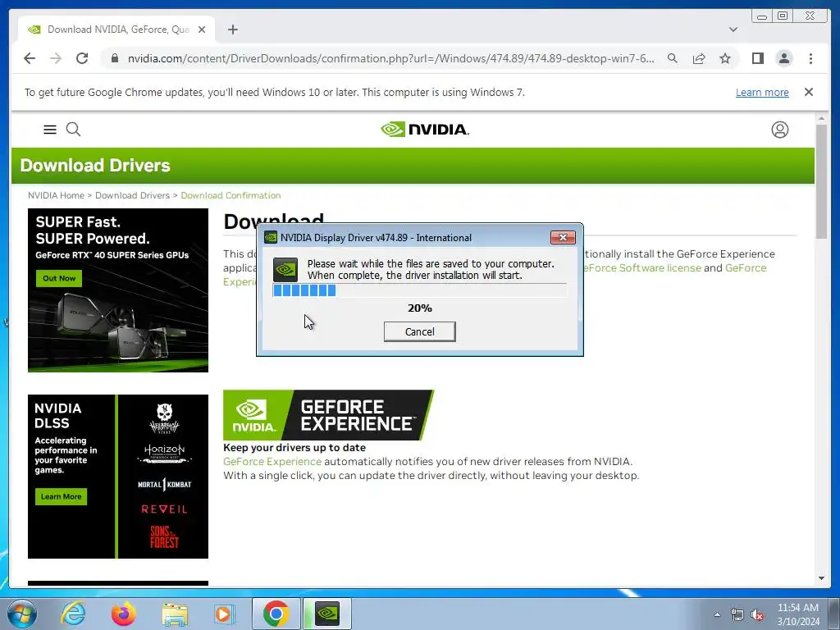Reload the NVIDIA page
840x630 pixels.
click(x=82, y=58)
